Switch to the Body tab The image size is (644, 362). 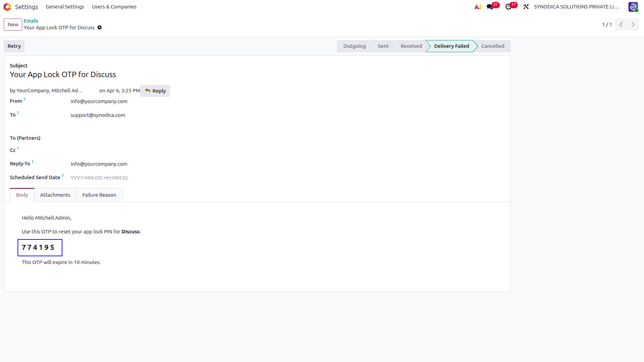[22, 195]
